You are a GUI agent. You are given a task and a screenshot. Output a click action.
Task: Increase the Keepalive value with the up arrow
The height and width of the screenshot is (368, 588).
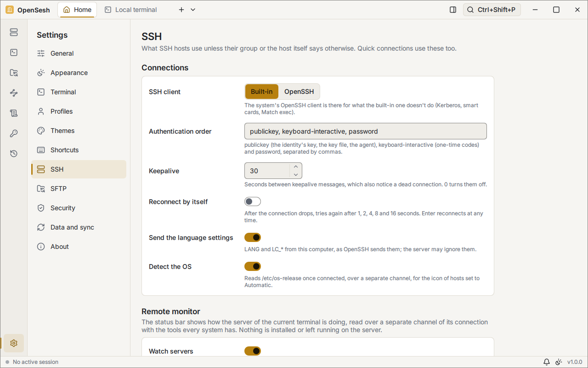296,167
